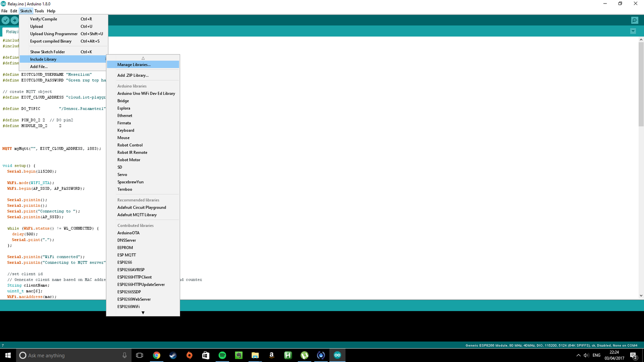Image resolution: width=644 pixels, height=362 pixels.
Task: Include the Mouse library
Action: [143, 138]
